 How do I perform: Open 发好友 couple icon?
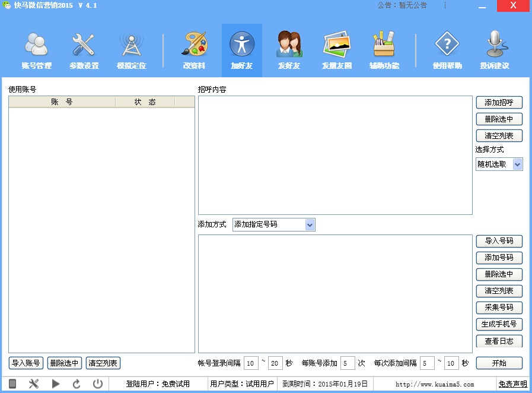pos(289,50)
